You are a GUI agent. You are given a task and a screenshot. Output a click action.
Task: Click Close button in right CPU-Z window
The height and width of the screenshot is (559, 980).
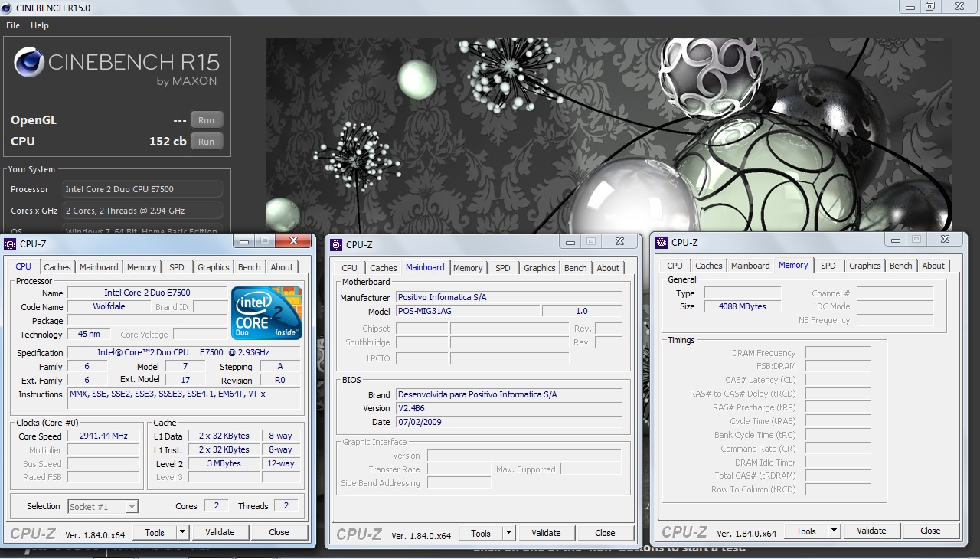pos(930,531)
